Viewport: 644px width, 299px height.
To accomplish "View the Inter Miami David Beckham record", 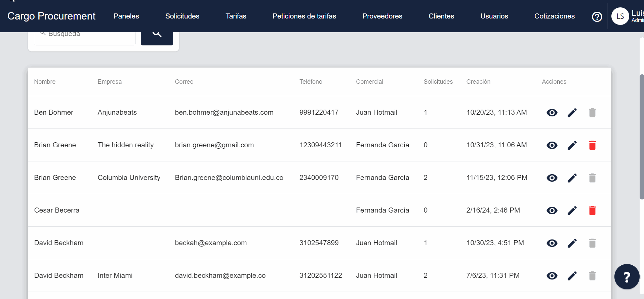I will (552, 276).
